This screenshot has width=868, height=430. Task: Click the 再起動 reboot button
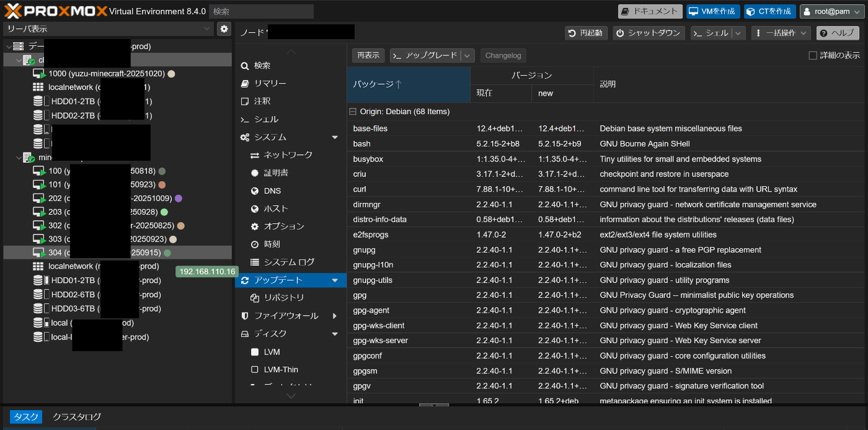click(x=586, y=33)
